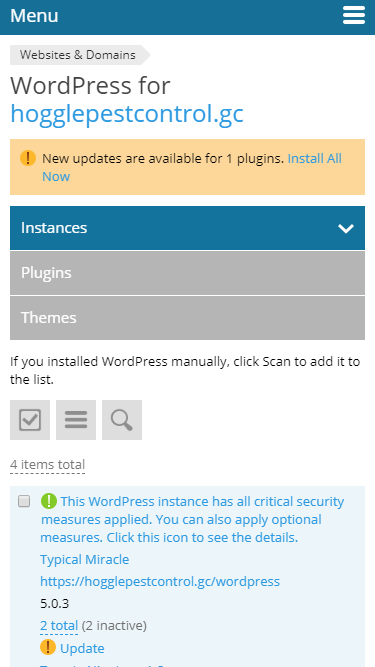This screenshot has height=667, width=375.
Task: Open the hogglepestcontrol.gc domain link
Action: point(127,114)
